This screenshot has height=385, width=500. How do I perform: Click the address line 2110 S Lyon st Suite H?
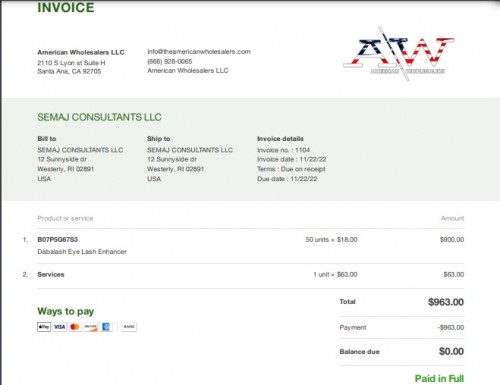[71, 63]
